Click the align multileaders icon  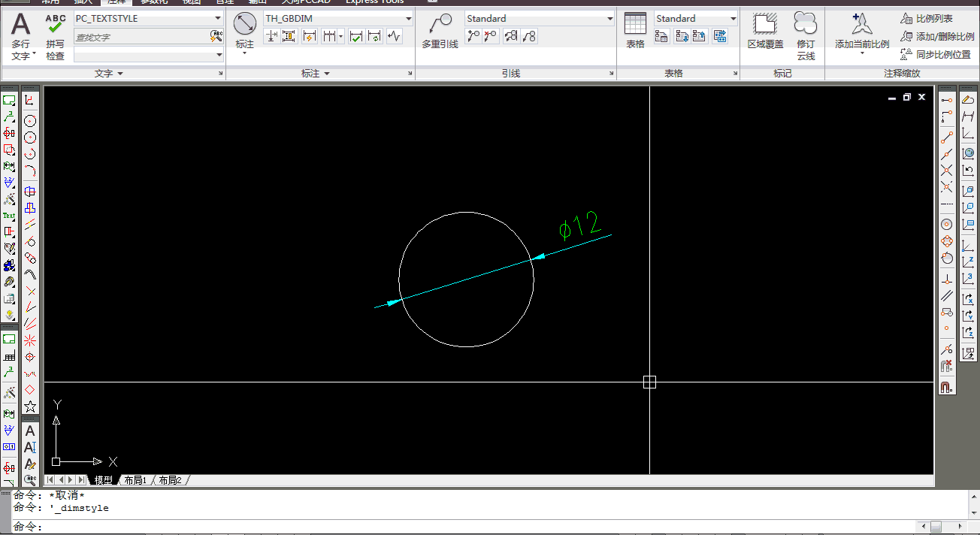[x=511, y=36]
